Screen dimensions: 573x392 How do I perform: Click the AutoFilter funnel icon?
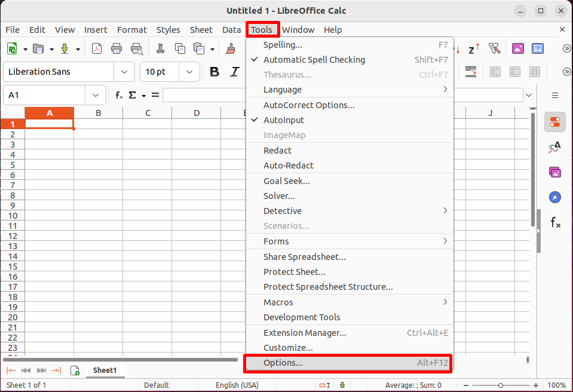coord(495,48)
